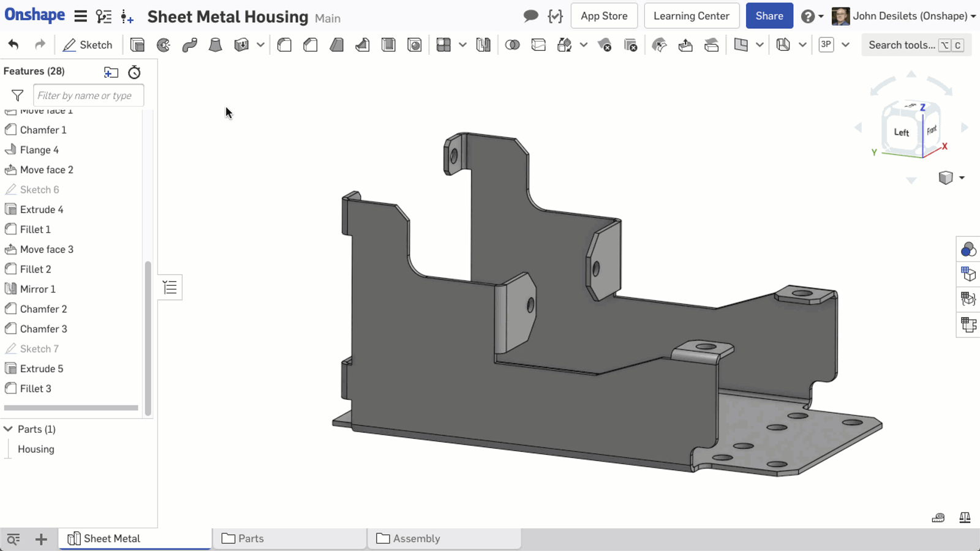Image resolution: width=980 pixels, height=551 pixels.
Task: Select the Shell tool
Action: (x=388, y=45)
